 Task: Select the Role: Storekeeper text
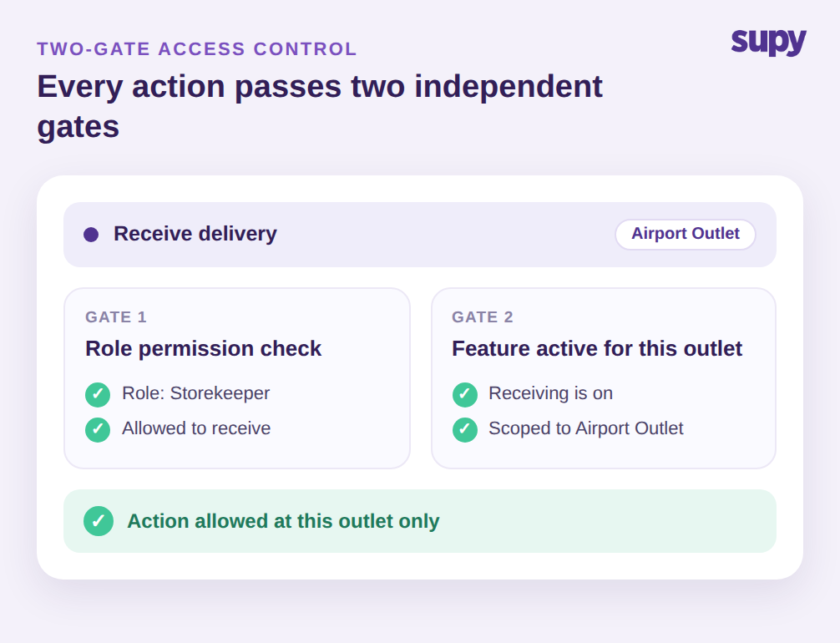tap(195, 393)
